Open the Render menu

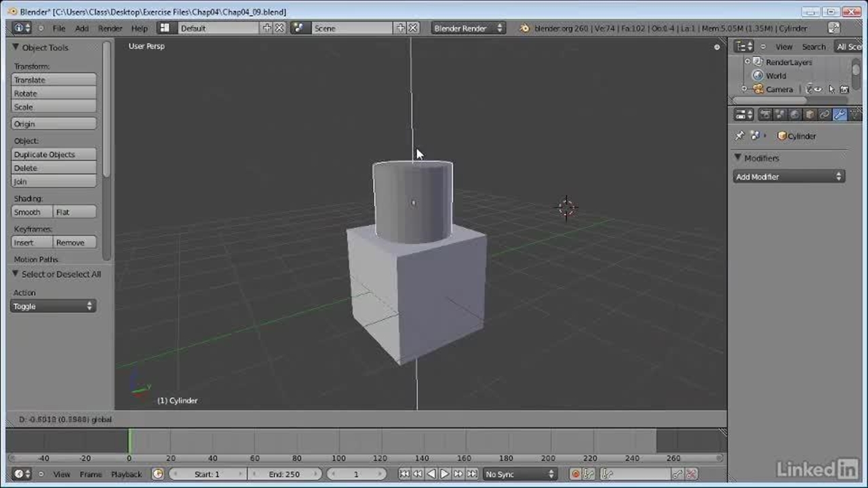pyautogui.click(x=110, y=28)
